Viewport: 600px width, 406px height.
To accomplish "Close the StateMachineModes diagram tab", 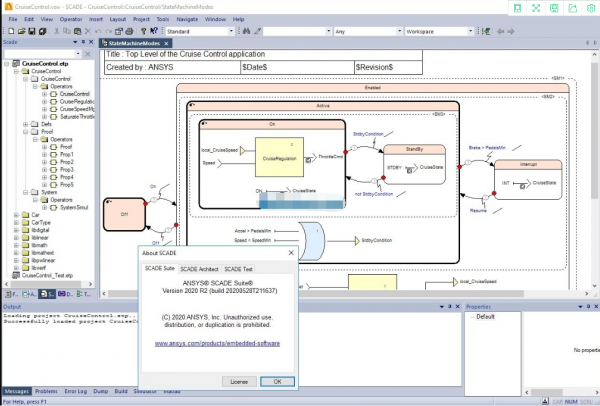I will [x=166, y=43].
